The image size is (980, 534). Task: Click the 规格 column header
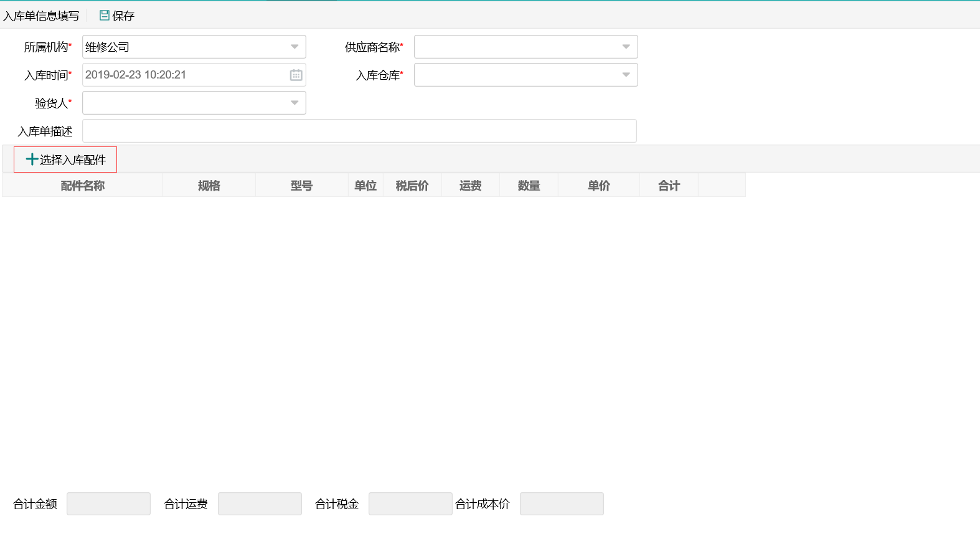pos(209,185)
